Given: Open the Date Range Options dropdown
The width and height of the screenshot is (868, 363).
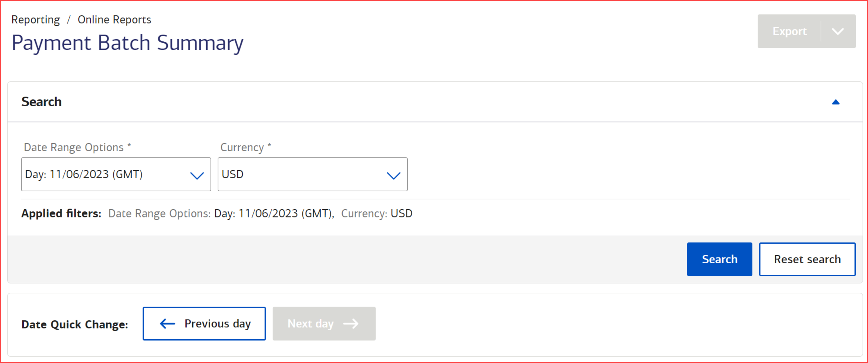Looking at the screenshot, I should click(116, 175).
